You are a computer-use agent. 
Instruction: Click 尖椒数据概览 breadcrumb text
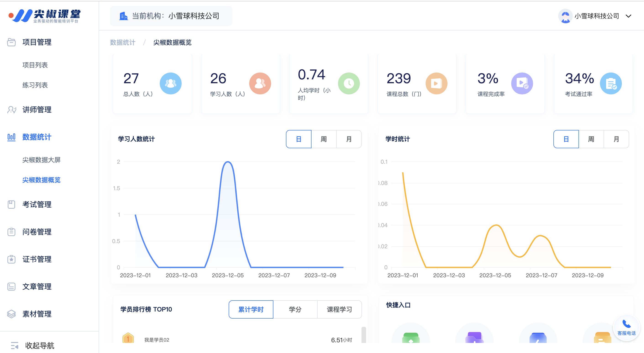pos(172,42)
